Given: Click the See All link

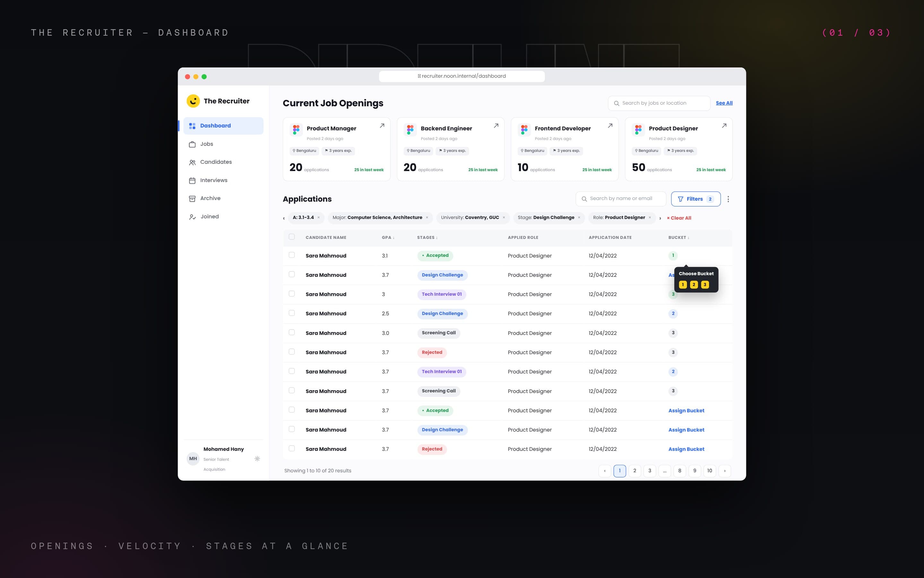Looking at the screenshot, I should tap(724, 103).
